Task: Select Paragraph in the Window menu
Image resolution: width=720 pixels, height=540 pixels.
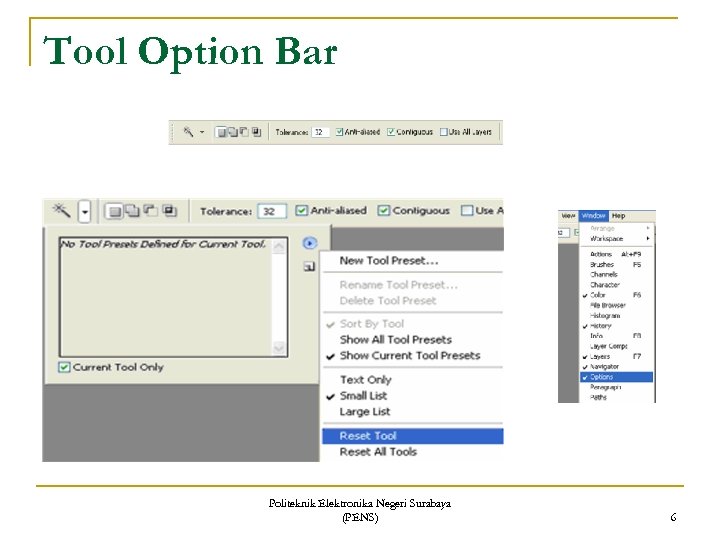Action: point(616,387)
